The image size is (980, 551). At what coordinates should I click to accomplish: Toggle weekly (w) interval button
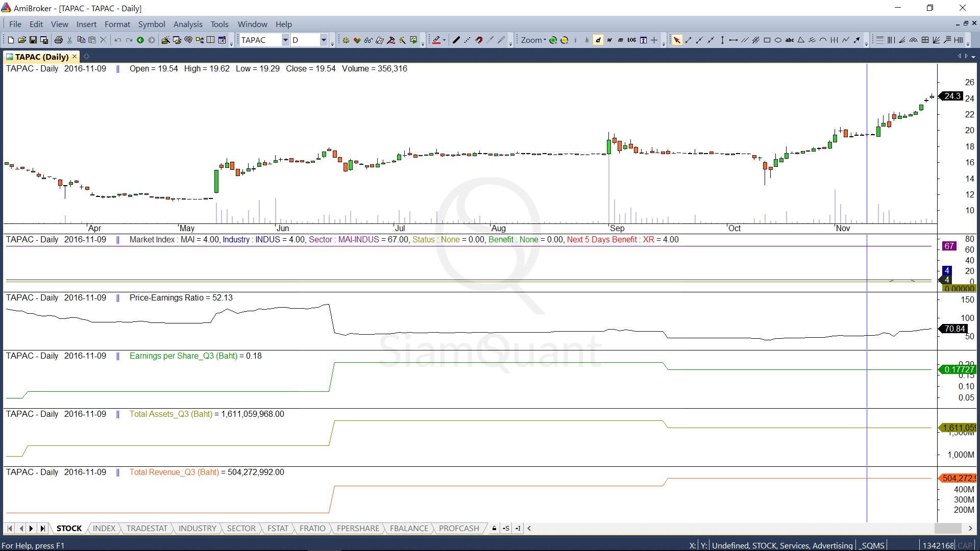point(609,40)
